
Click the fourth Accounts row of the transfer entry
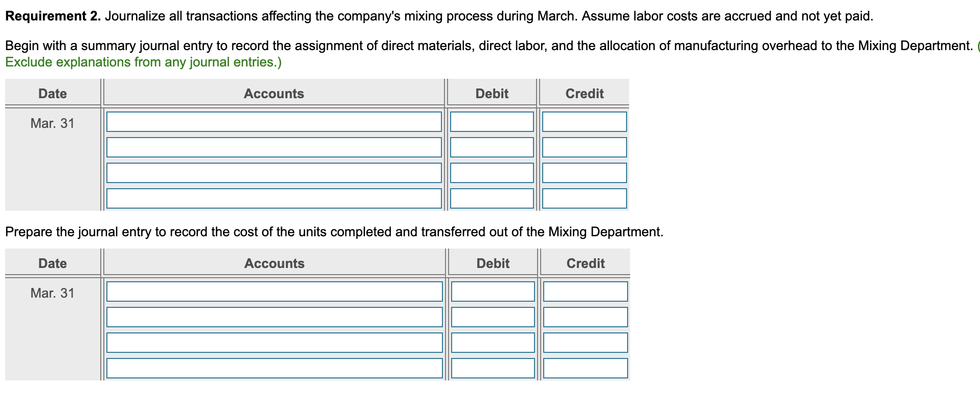(274, 368)
